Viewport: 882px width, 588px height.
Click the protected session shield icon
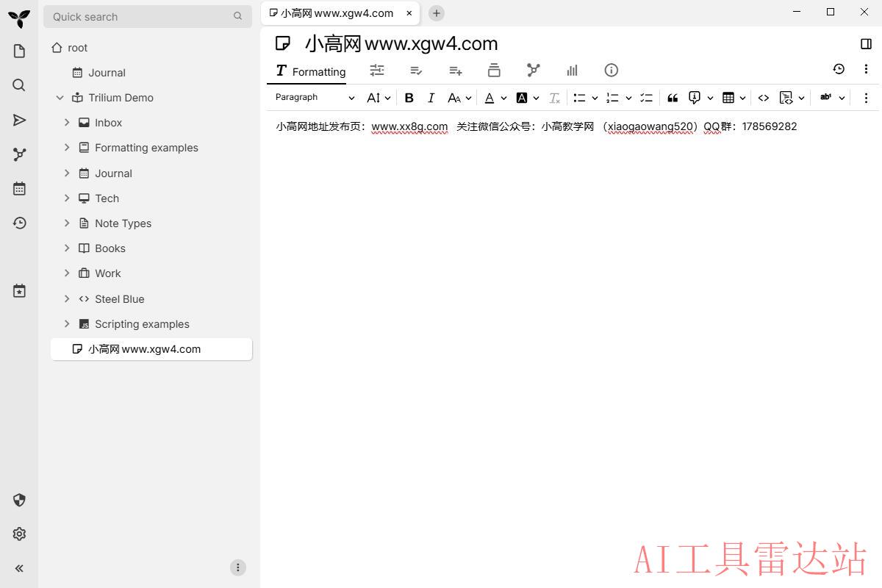pyautogui.click(x=19, y=500)
